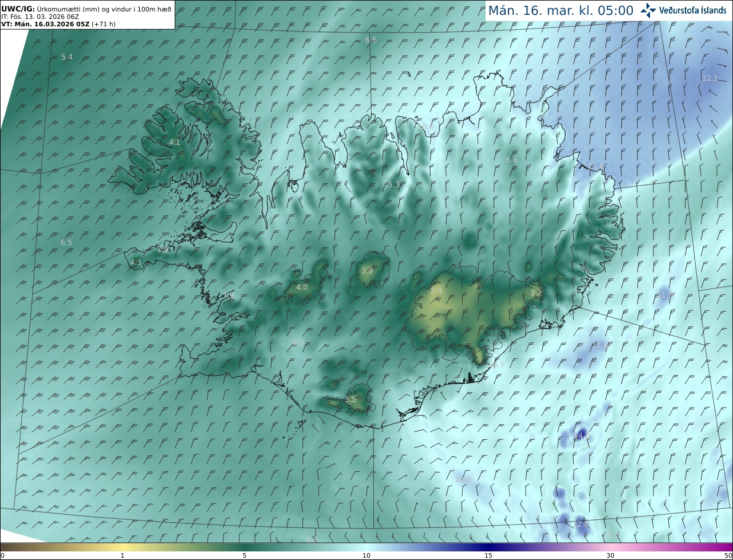The width and height of the screenshot is (733, 560).
Task: Click the 1 label on the color scale
Action: [123, 556]
